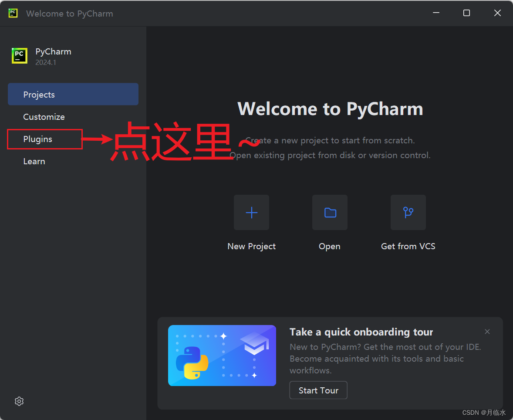This screenshot has height=420, width=513.
Task: Maximize the Welcome to PyCharm window
Action: coord(466,13)
